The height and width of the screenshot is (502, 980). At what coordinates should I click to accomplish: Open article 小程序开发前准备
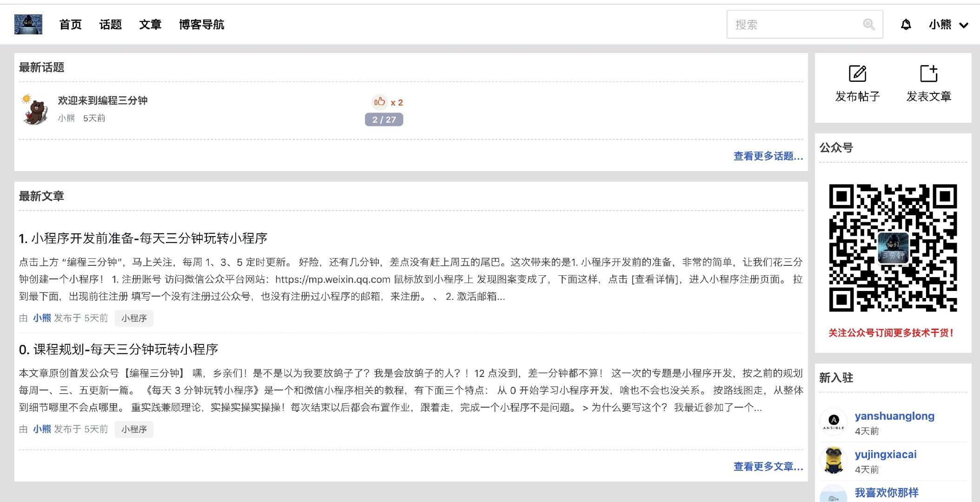pyautogui.click(x=143, y=238)
